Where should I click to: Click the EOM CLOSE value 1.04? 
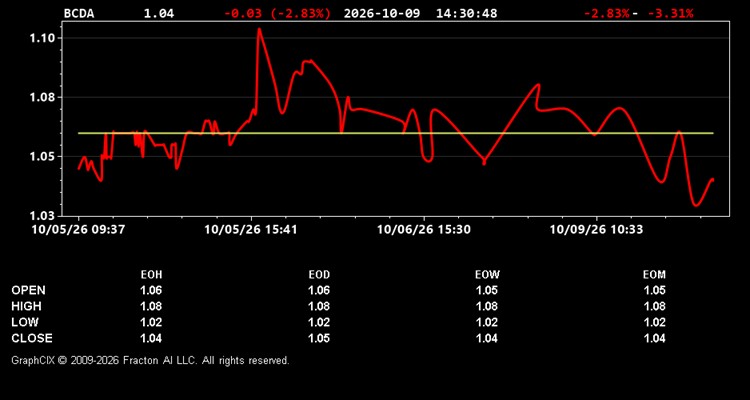654,338
